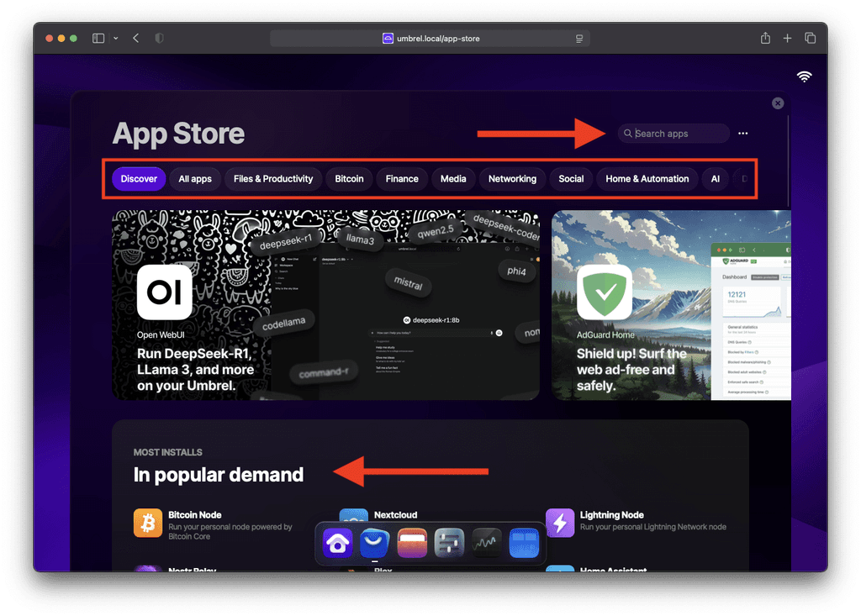Open the Bitcoin Node app icon
This screenshot has height=616, width=861.
click(x=148, y=523)
